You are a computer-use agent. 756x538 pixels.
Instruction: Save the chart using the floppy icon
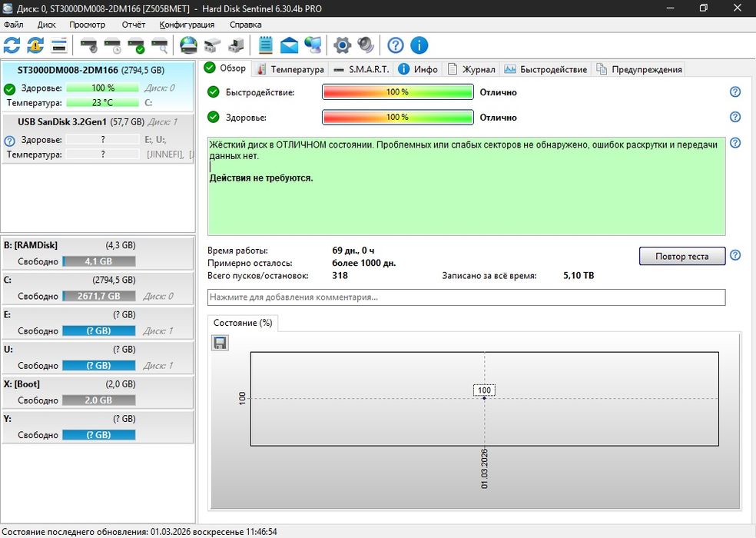tap(220, 343)
